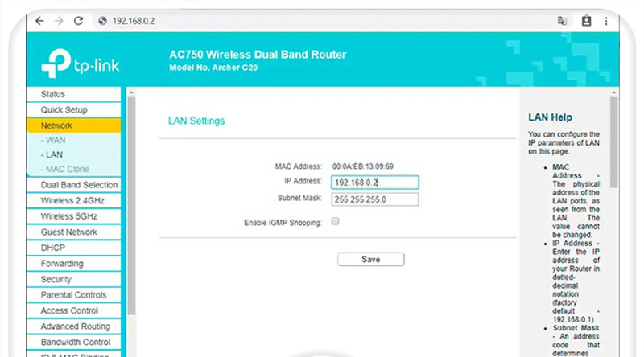This screenshot has height=357, width=644.
Task: Expand the Network menu section
Action: pos(73,125)
